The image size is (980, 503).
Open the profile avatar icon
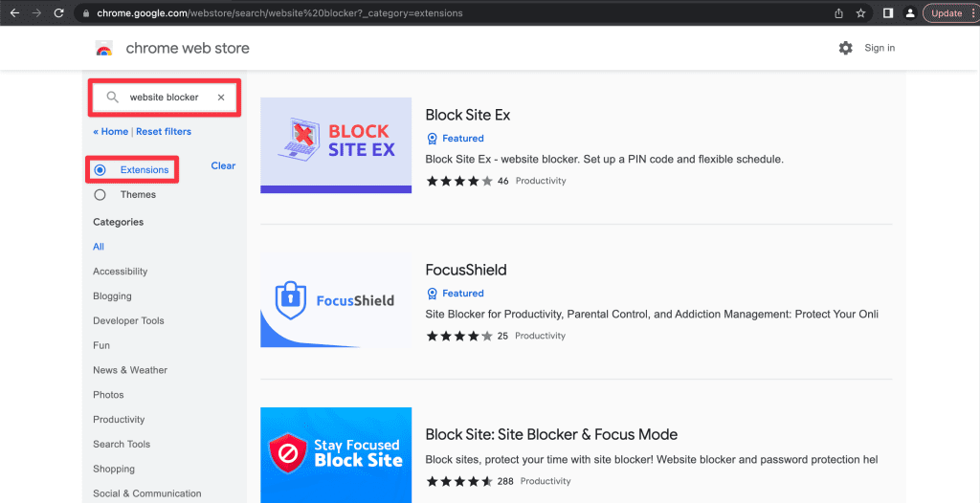tap(909, 13)
